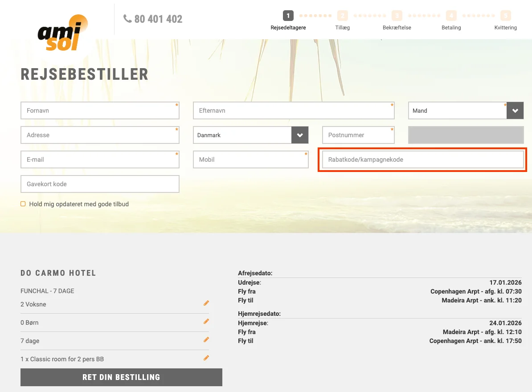Click the phone icon beside 80 401 402

point(127,19)
